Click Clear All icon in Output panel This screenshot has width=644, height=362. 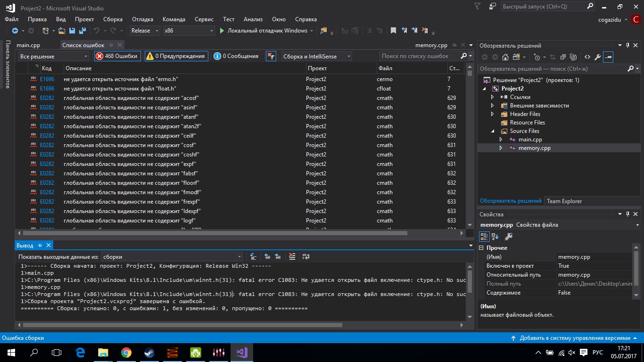click(x=292, y=256)
